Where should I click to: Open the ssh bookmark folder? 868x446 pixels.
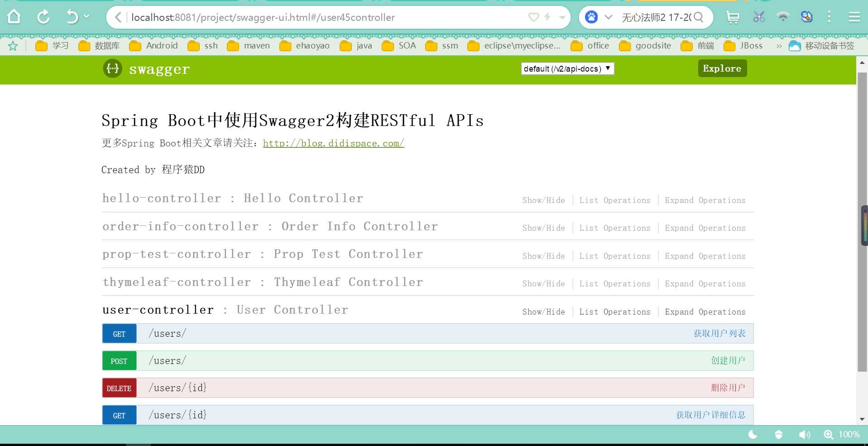(x=203, y=46)
